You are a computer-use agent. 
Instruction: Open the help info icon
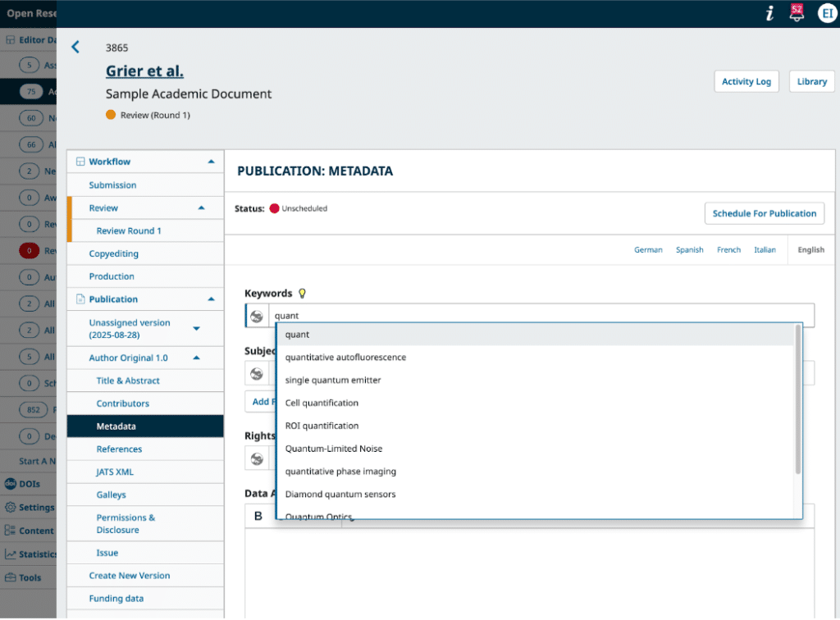coord(769,13)
